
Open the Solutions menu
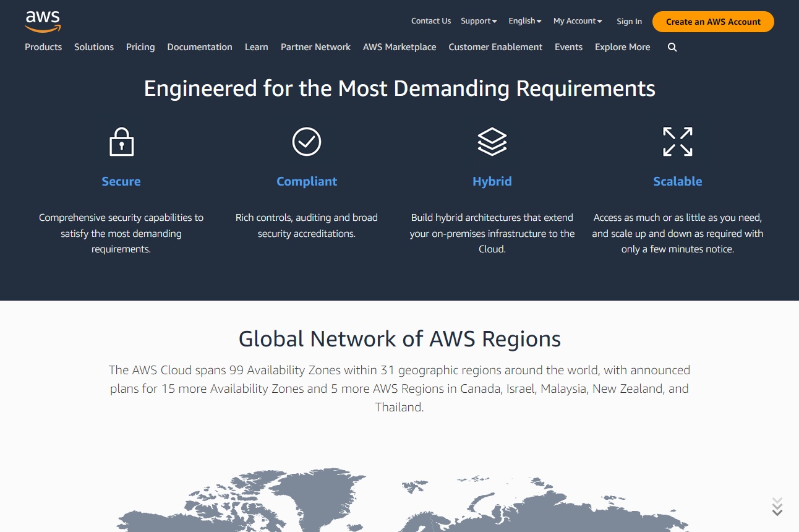[94, 47]
